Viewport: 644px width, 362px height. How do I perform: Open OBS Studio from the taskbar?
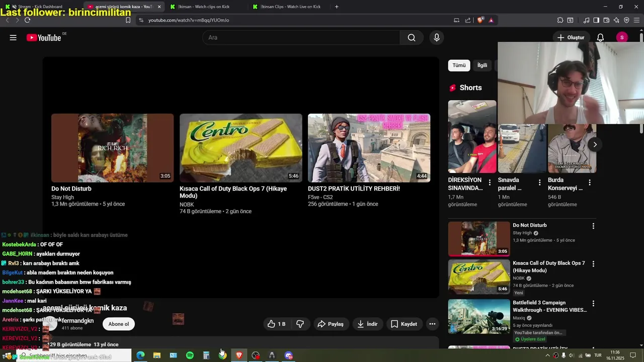tap(256, 355)
